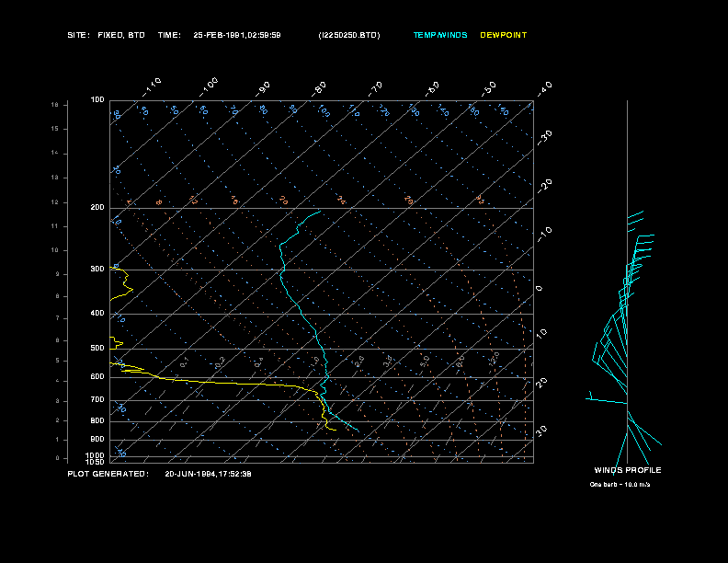Click the 20 degree isotherm label on the right
The image size is (728, 563).
point(541,383)
